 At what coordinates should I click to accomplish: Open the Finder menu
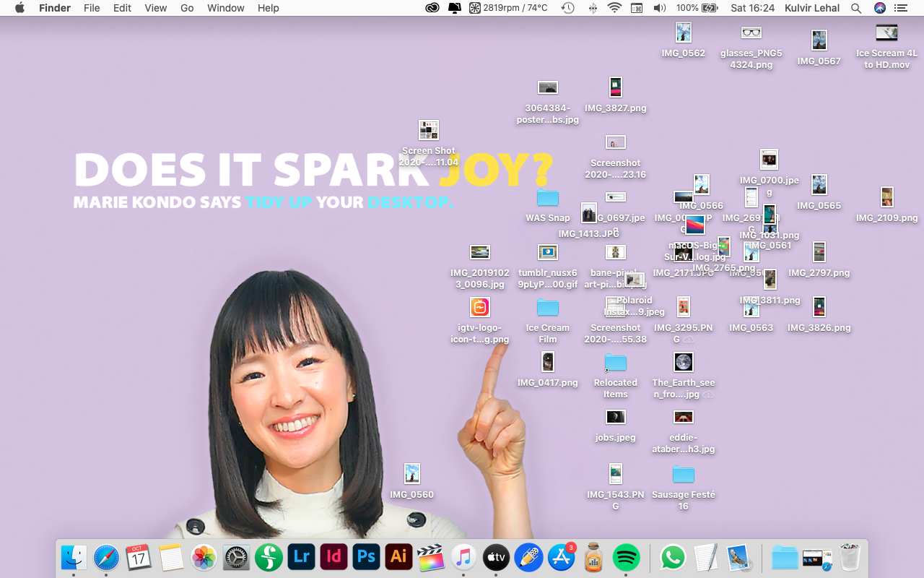click(54, 8)
